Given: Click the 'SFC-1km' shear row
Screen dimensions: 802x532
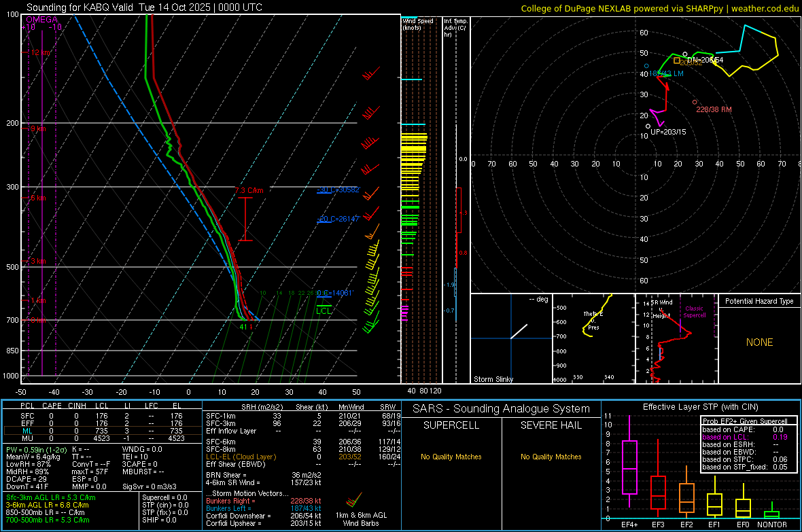Looking at the screenshot, I should (x=303, y=416).
